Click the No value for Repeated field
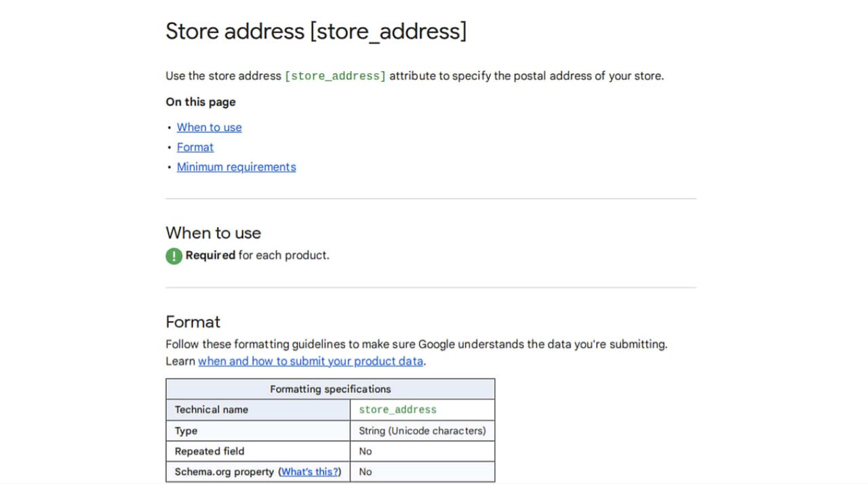The height and width of the screenshot is (484, 868). pyautogui.click(x=365, y=451)
